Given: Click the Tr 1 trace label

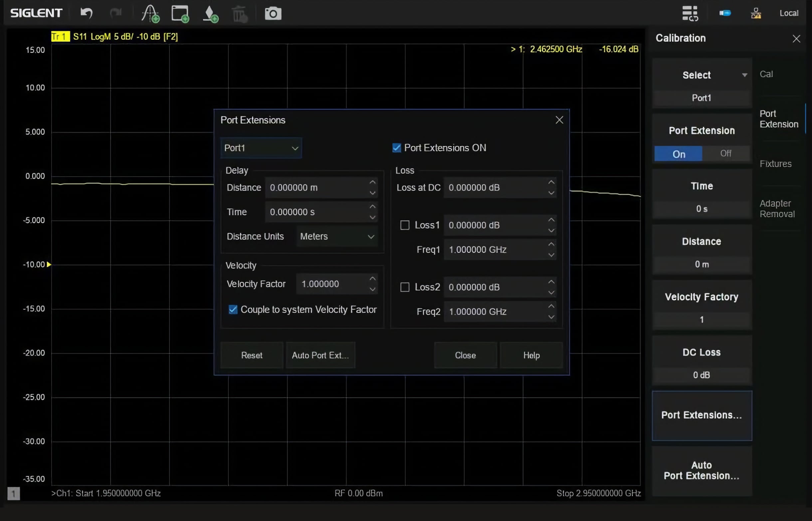Looking at the screenshot, I should 60,36.
